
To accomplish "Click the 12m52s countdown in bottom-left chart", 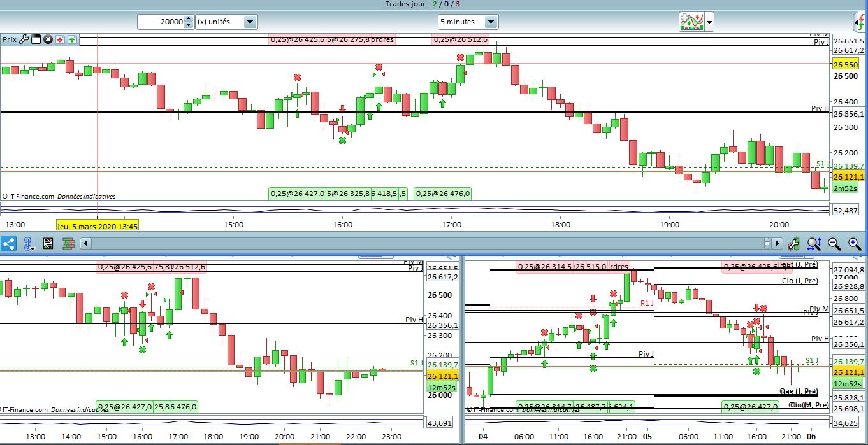I will (x=441, y=387).
